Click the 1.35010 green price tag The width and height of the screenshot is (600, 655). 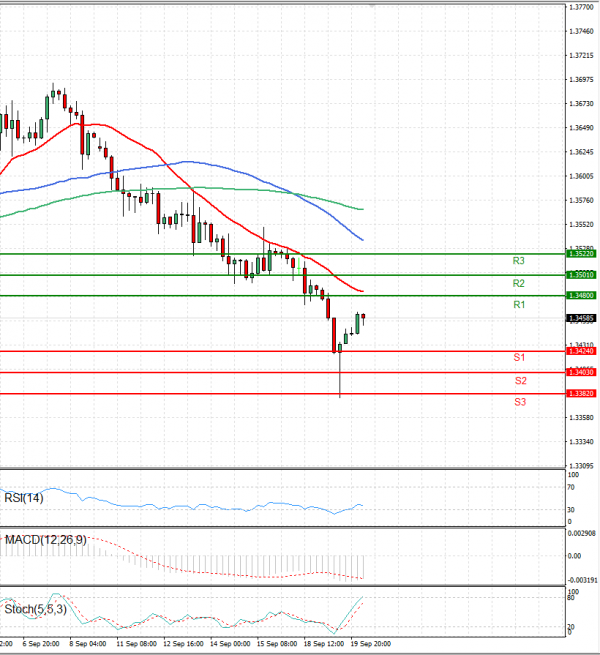(x=580, y=275)
